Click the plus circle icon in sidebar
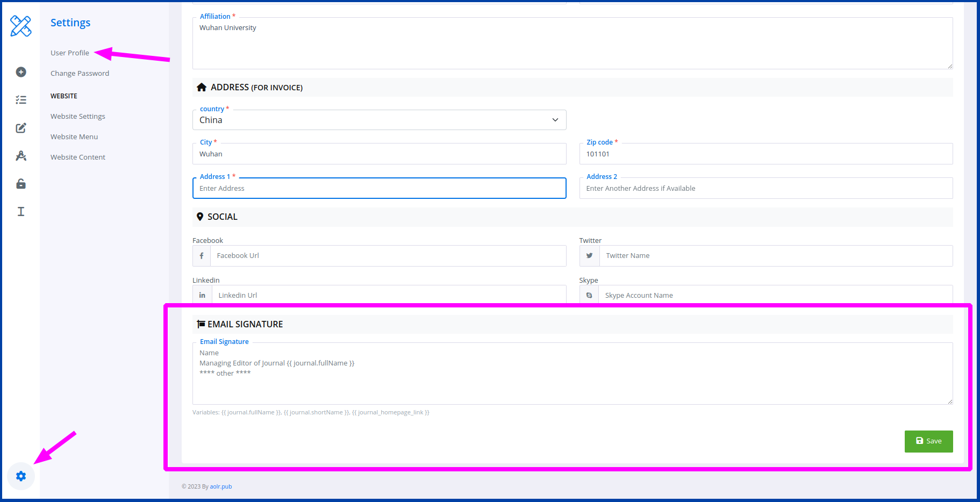 coord(21,72)
